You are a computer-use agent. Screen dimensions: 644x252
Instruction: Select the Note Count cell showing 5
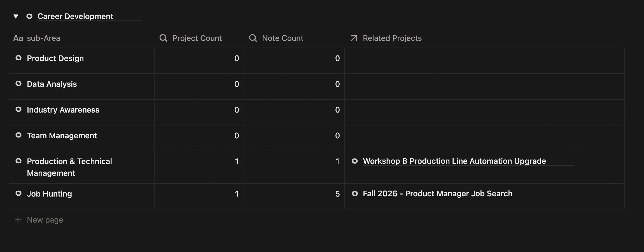point(294,196)
